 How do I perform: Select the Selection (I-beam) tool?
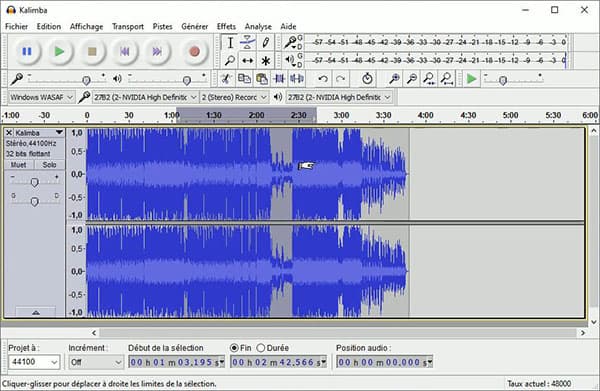pyautogui.click(x=230, y=42)
